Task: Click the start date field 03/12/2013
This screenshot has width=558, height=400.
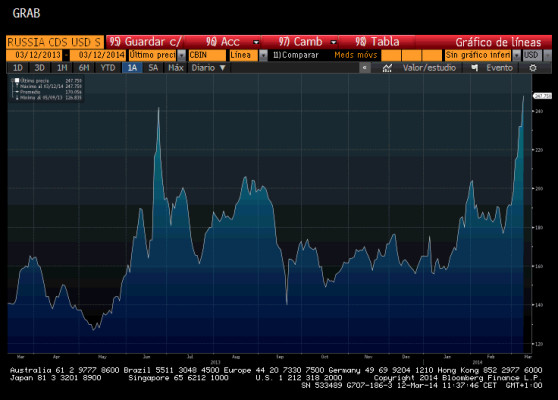Action: (x=38, y=55)
